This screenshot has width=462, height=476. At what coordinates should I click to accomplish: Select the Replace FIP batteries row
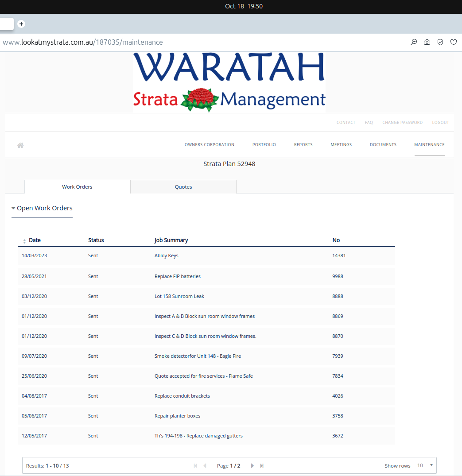tap(206, 276)
